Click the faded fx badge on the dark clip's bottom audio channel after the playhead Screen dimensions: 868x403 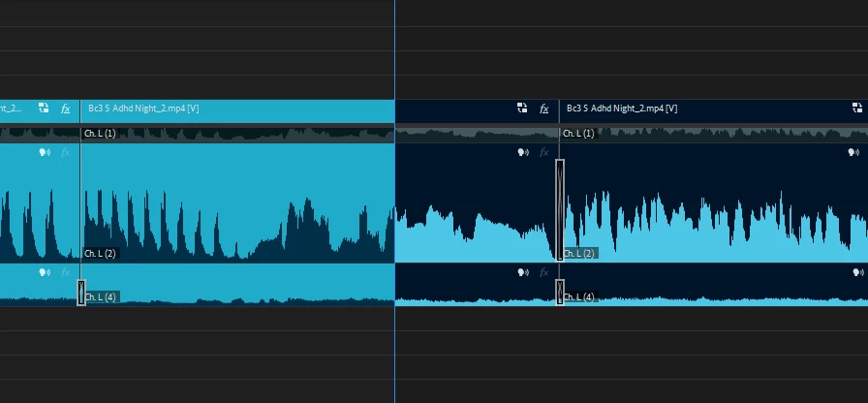(x=544, y=272)
